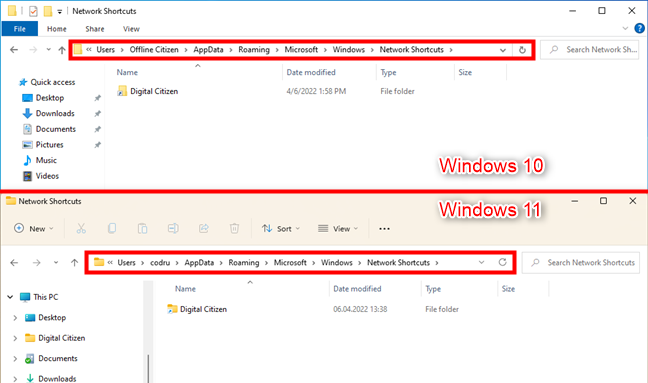Open New menu in Windows 11 toolbar

coord(34,228)
